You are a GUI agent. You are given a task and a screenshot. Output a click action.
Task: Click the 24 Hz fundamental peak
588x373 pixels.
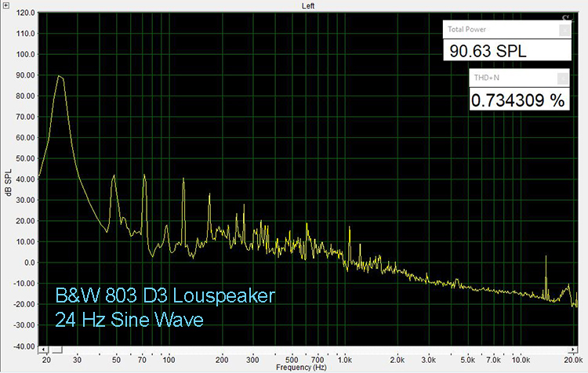59,77
